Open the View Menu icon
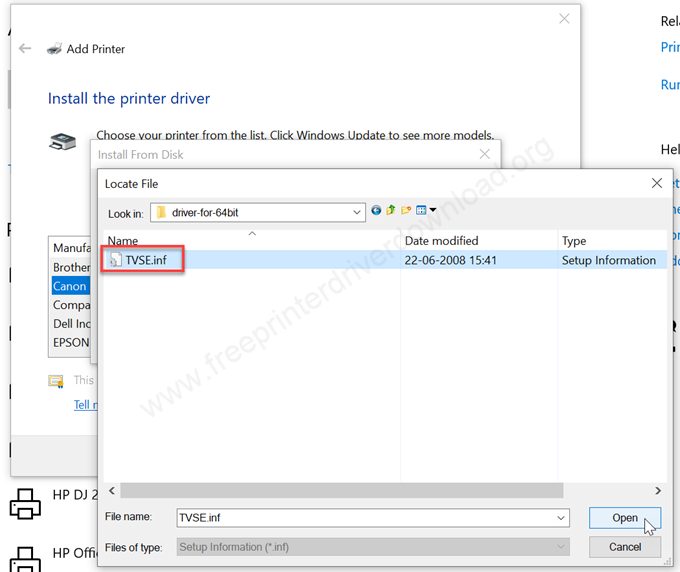 click(421, 210)
